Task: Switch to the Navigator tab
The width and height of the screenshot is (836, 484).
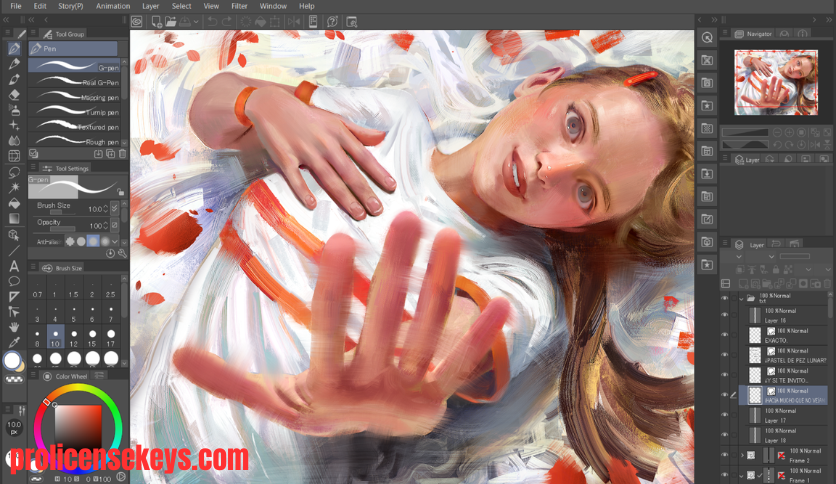Action: tap(753, 34)
